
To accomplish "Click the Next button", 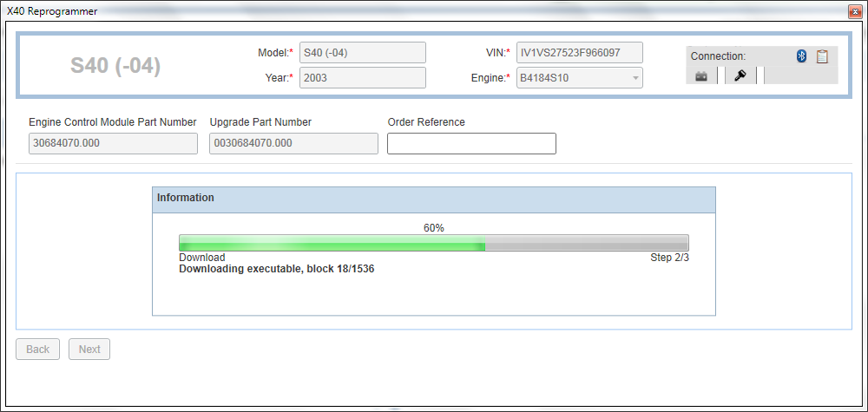I will 89,349.
